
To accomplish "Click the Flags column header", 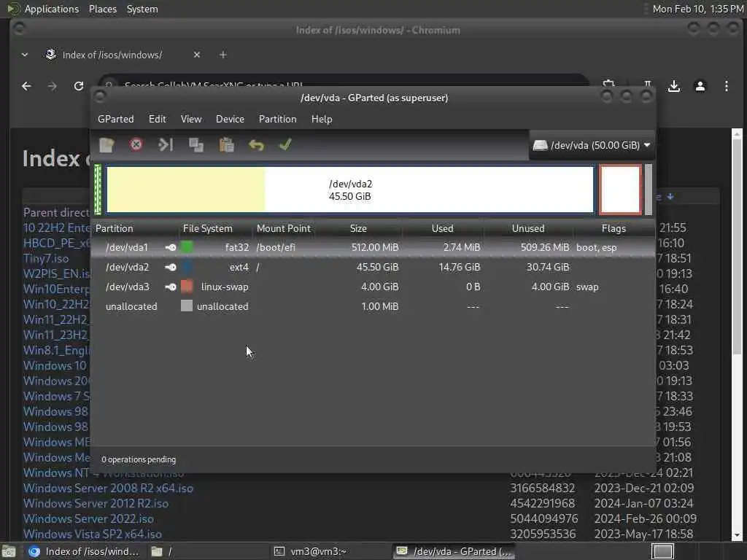I will coord(614,228).
